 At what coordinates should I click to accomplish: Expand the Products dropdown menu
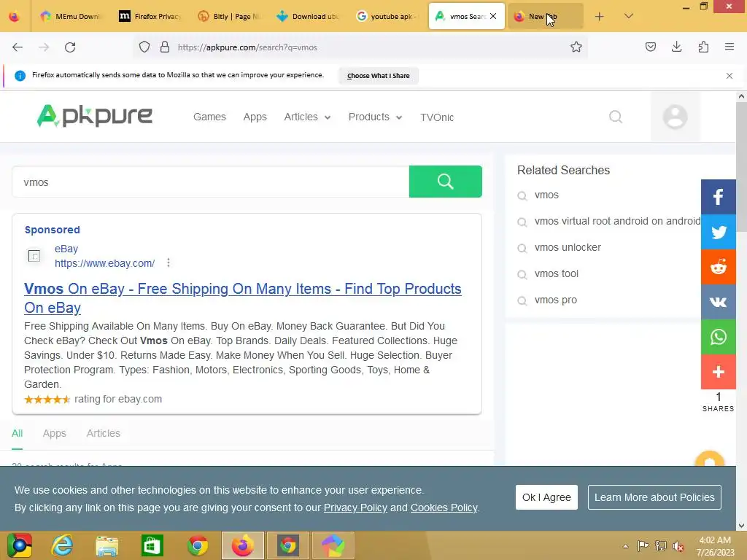[376, 117]
